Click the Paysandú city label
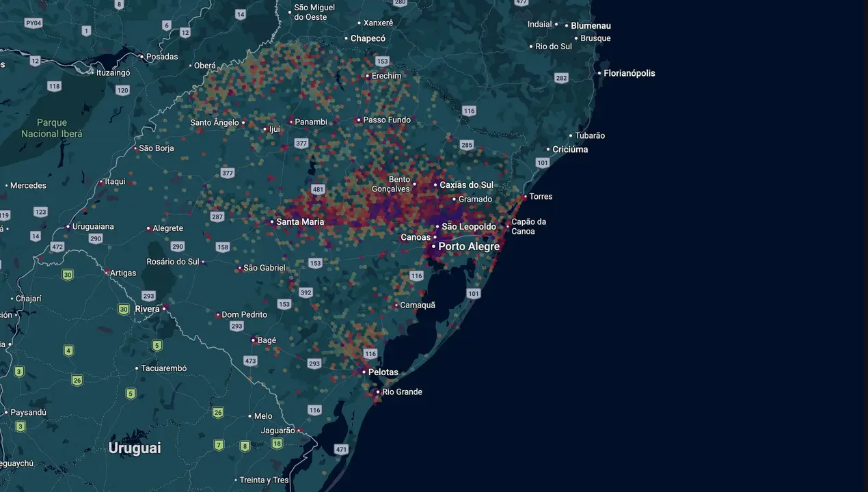Image resolution: width=868 pixels, height=492 pixels. pyautogui.click(x=28, y=412)
